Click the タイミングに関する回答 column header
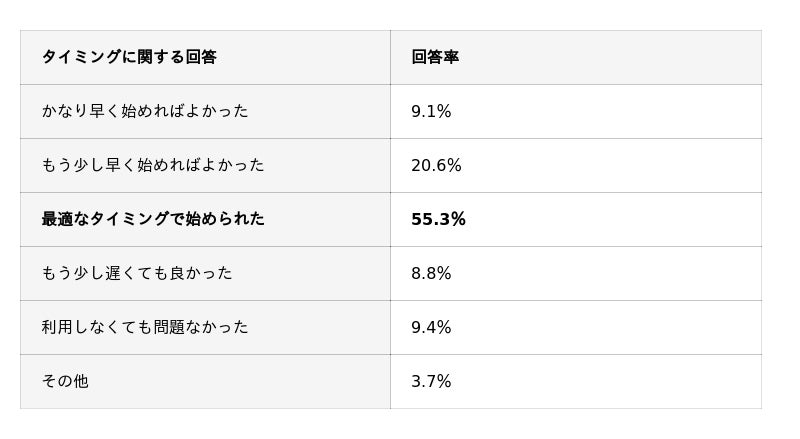The image size is (800, 439). [129, 57]
